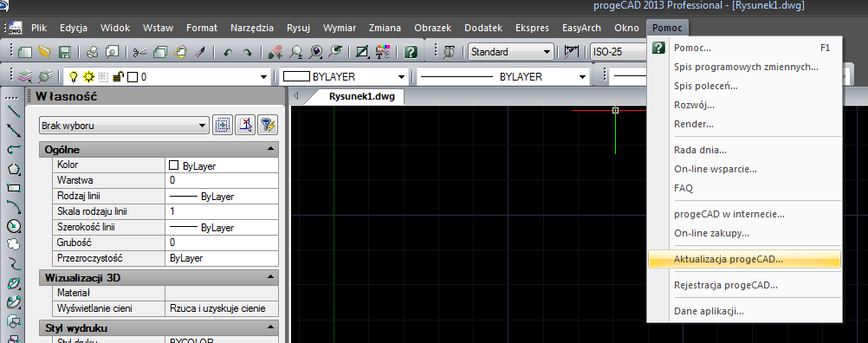Select Rada dnia... menu entry
The width and height of the screenshot is (868, 343).
[744, 150]
